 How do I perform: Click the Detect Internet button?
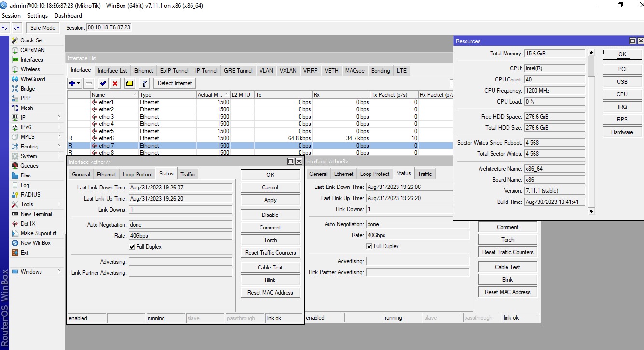pos(175,83)
